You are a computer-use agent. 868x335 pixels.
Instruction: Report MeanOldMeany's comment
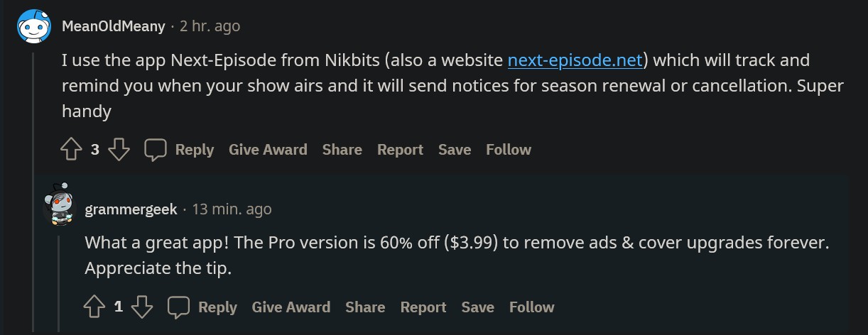coord(400,150)
